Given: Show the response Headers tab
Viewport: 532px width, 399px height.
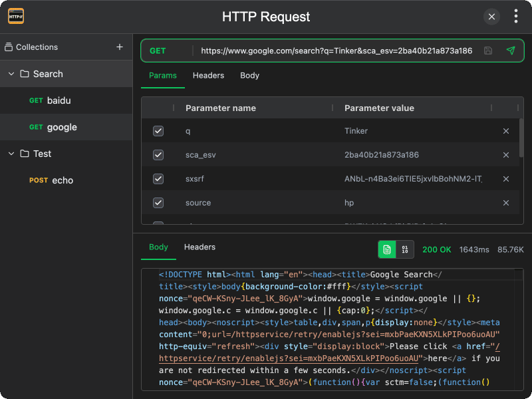Looking at the screenshot, I should click(199, 247).
